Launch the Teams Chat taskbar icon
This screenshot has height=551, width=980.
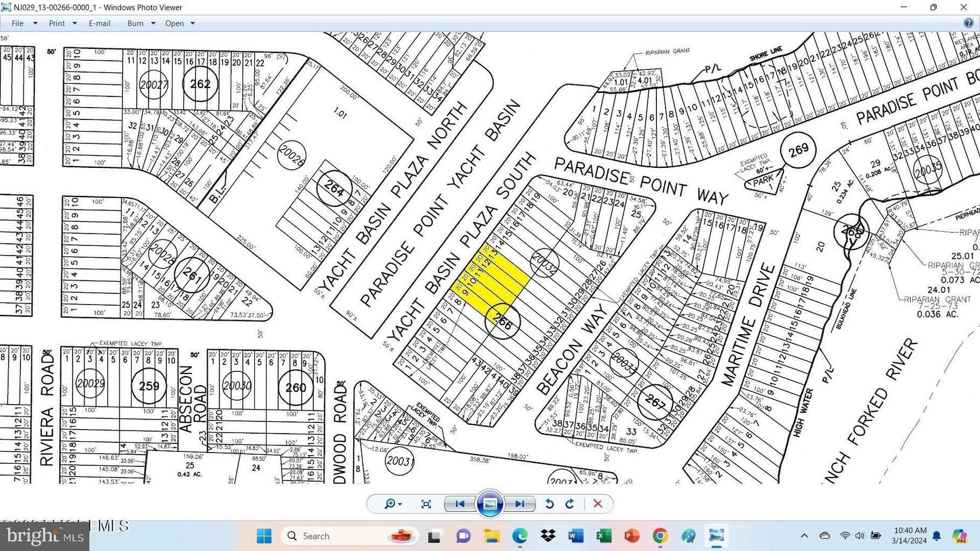tap(463, 536)
